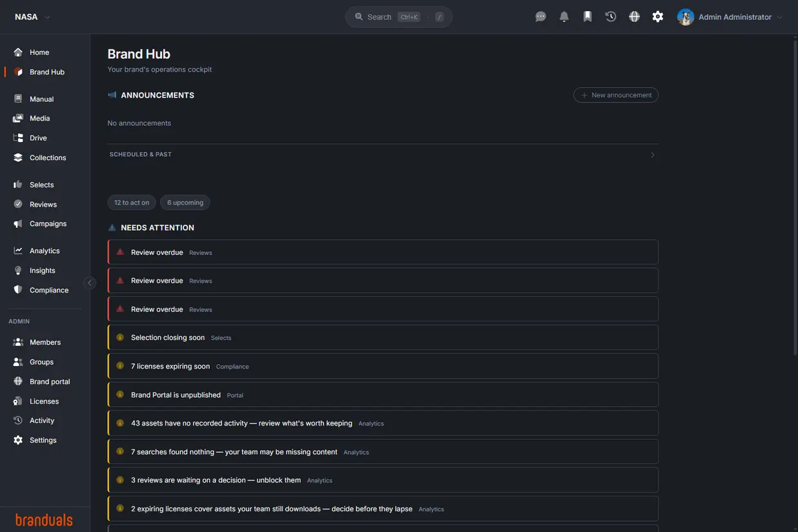The height and width of the screenshot is (532, 798).
Task: Open notifications bell in top bar
Action: tap(564, 17)
